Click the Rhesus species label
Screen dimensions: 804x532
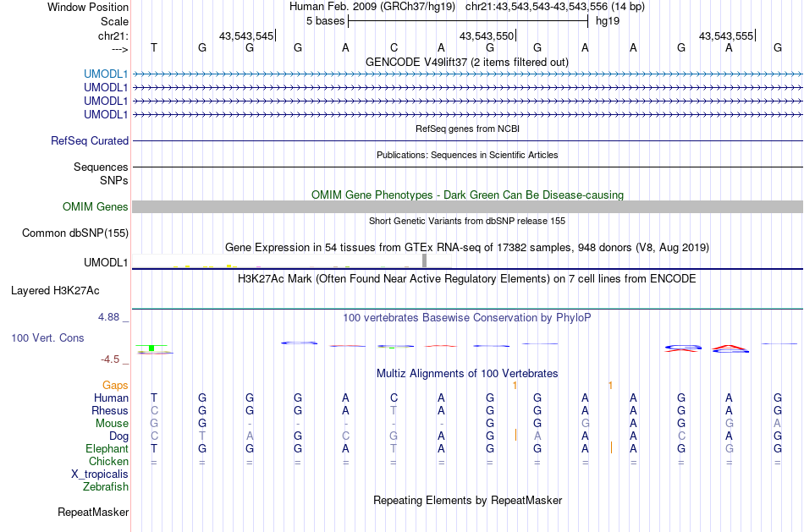pos(110,410)
